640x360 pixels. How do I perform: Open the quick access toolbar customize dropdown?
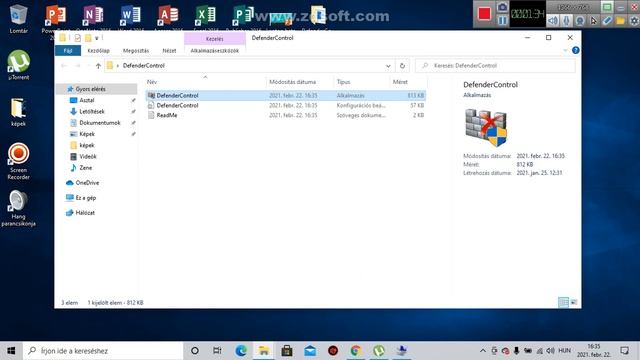tap(97, 38)
